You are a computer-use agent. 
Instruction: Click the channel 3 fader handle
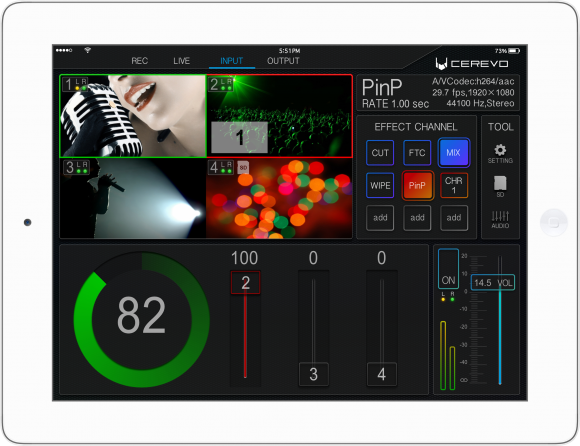click(313, 374)
